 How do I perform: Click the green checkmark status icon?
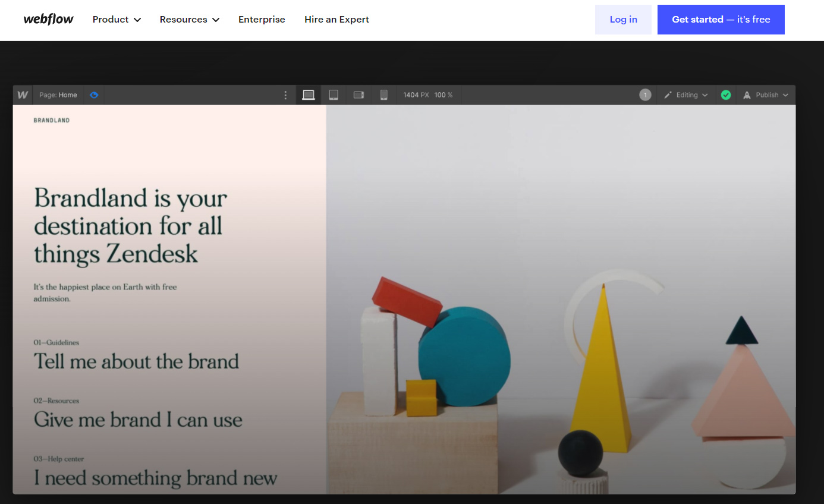point(725,95)
